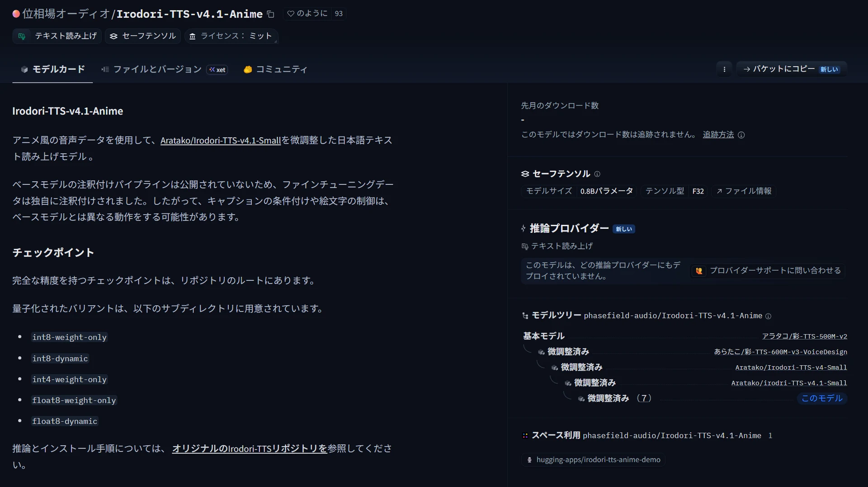This screenshot has height=487, width=868.
Task: Copy model name with the copy icon
Action: point(270,14)
